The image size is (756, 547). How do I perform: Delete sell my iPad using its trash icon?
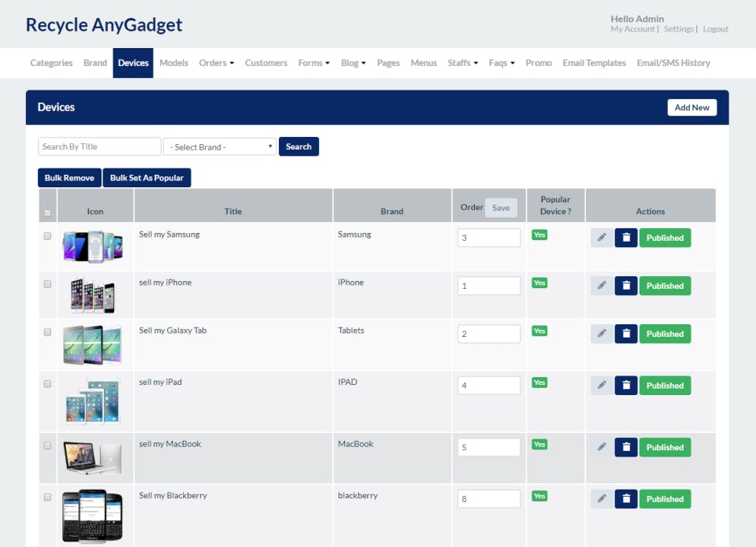tap(626, 385)
